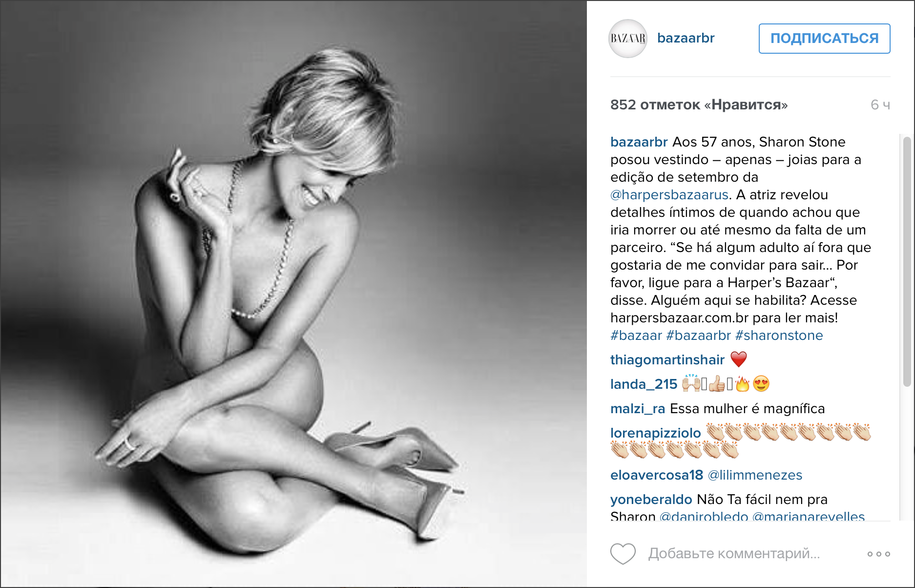The image size is (915, 588).
Task: Open the @lilimmenezes mention
Action: (x=755, y=475)
